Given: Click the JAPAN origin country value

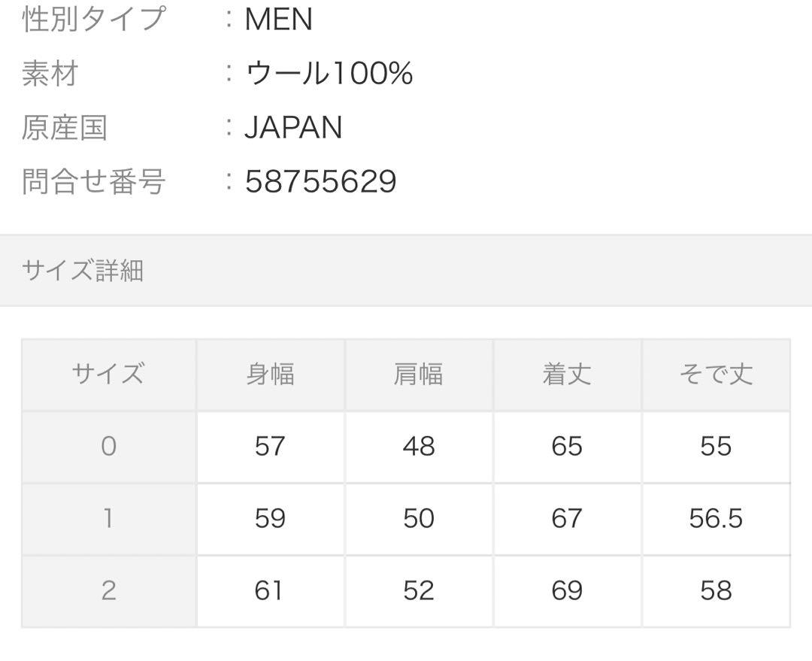Looking at the screenshot, I should tap(294, 127).
